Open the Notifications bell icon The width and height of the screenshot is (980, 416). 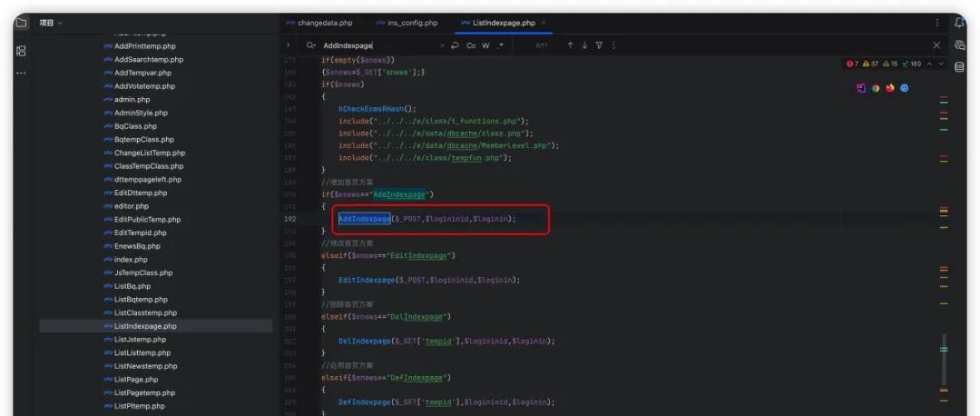click(x=959, y=23)
